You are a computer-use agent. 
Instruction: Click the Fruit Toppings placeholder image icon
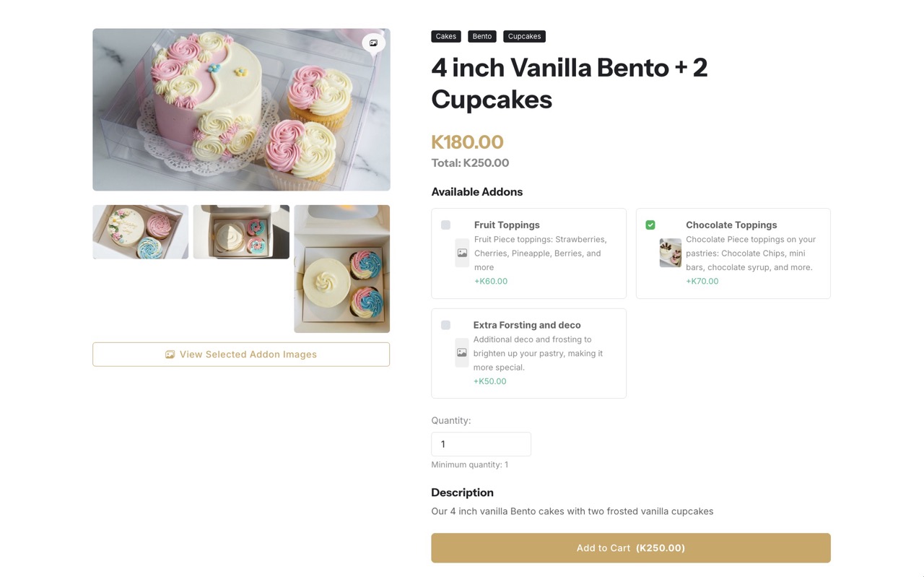pyautogui.click(x=462, y=253)
